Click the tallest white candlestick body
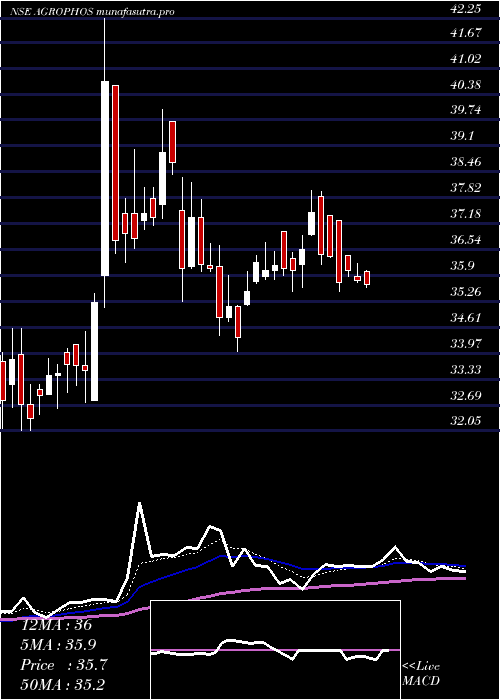This screenshot has width=500, height=700. [105, 179]
